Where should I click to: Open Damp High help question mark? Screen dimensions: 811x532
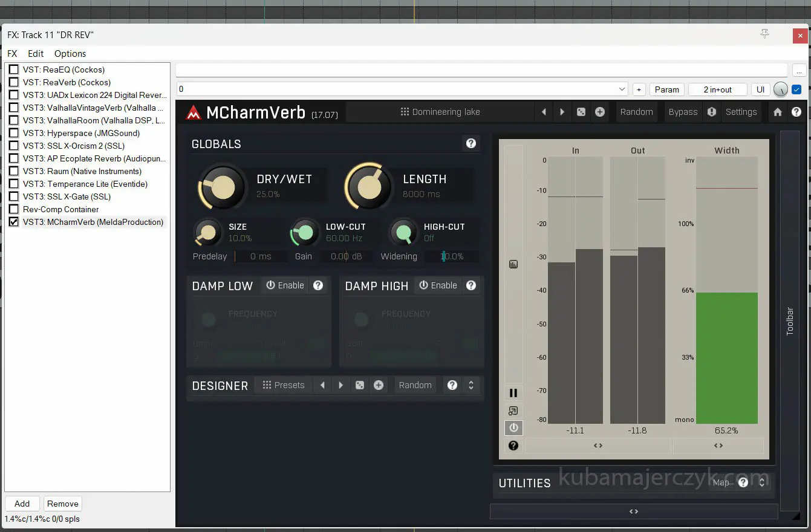click(x=471, y=285)
